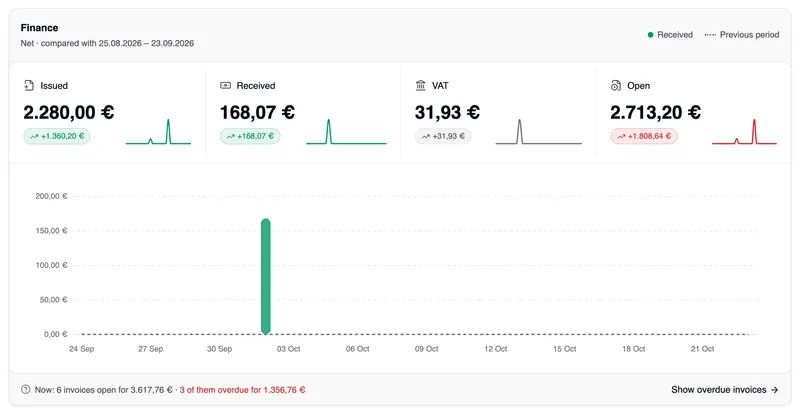This screenshot has width=800, height=414.
Task: Click the red overdue invoices text
Action: click(x=242, y=389)
